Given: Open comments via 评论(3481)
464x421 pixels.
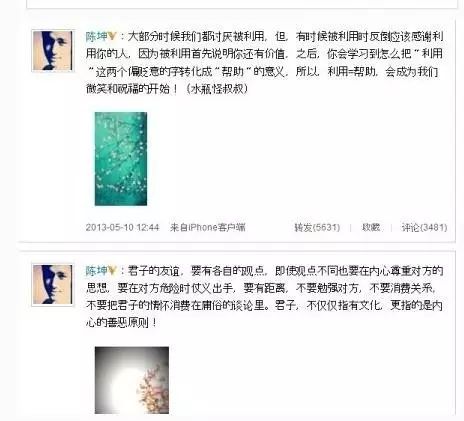Looking at the screenshot, I should (424, 227).
